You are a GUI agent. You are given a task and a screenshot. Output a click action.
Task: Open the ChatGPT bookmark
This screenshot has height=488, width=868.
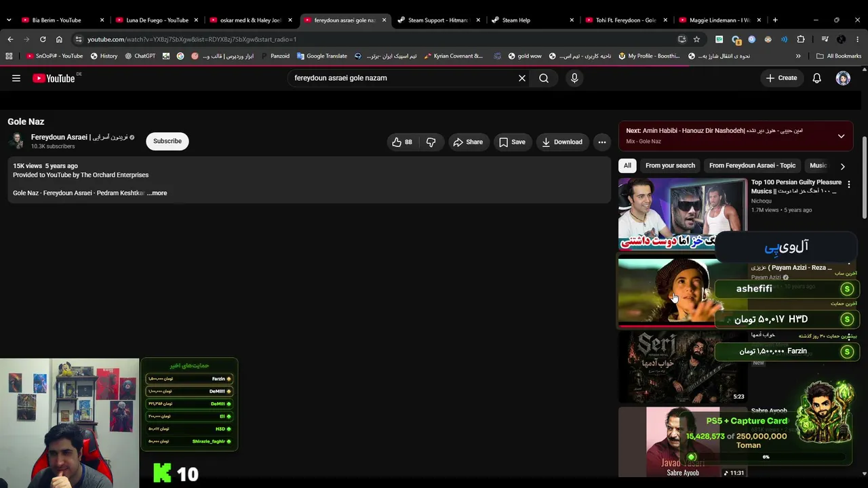pyautogui.click(x=140, y=56)
